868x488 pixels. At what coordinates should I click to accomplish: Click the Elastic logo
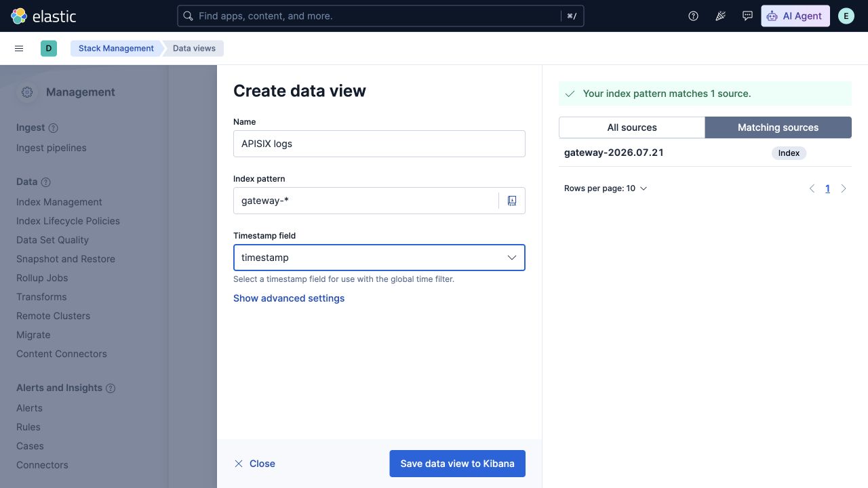[43, 16]
